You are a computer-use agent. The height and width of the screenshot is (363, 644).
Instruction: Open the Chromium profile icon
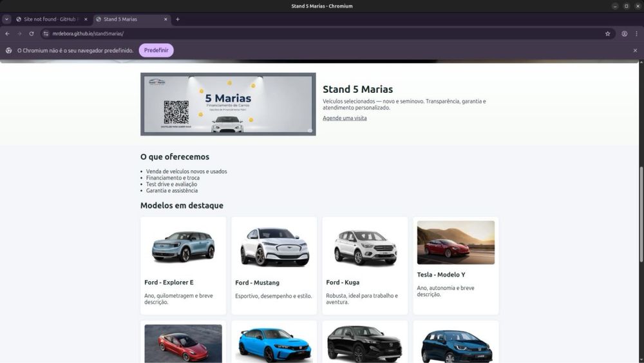coord(624,34)
